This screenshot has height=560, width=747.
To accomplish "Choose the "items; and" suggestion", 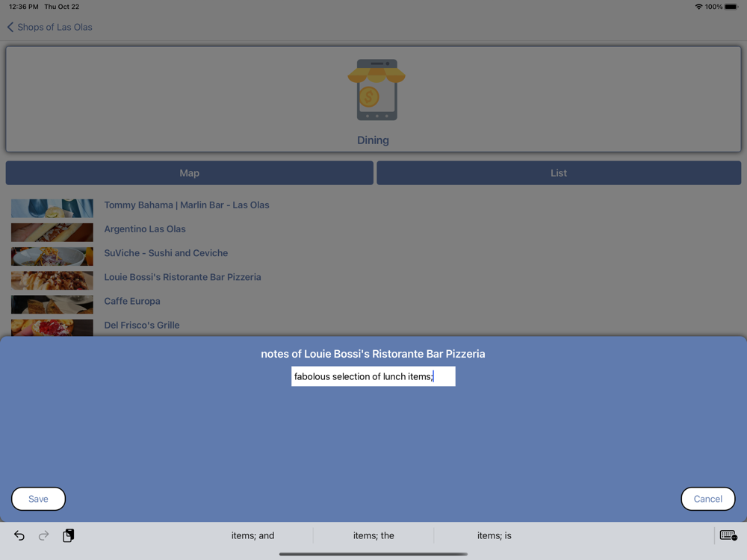I will coord(252,535).
